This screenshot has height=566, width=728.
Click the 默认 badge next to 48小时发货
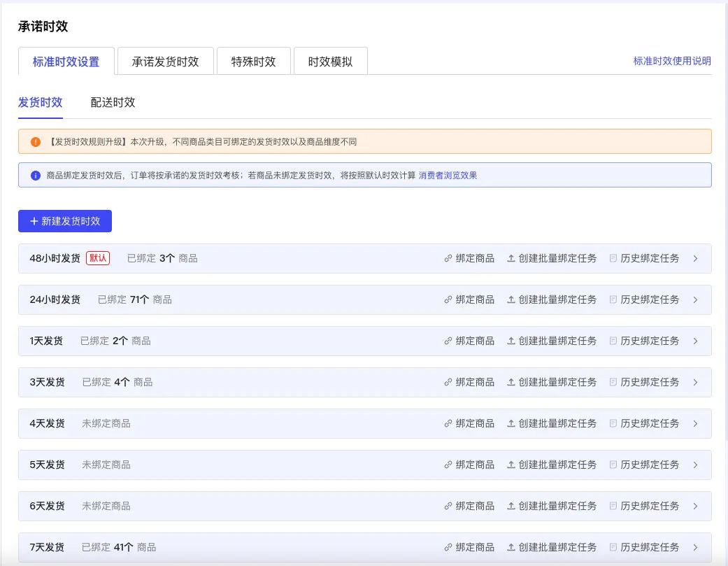click(98, 257)
